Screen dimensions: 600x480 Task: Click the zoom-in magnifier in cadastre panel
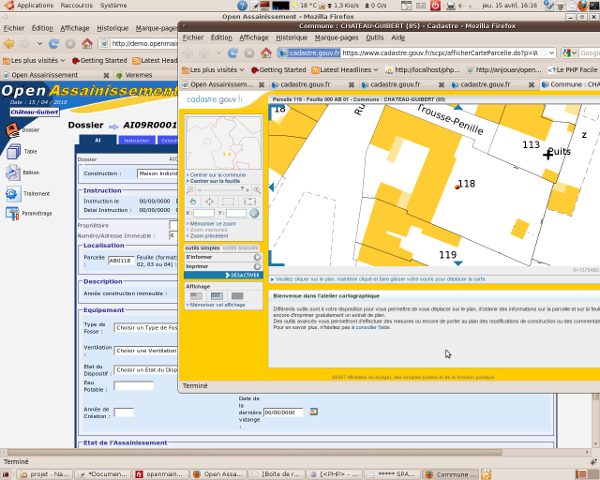coord(257,190)
